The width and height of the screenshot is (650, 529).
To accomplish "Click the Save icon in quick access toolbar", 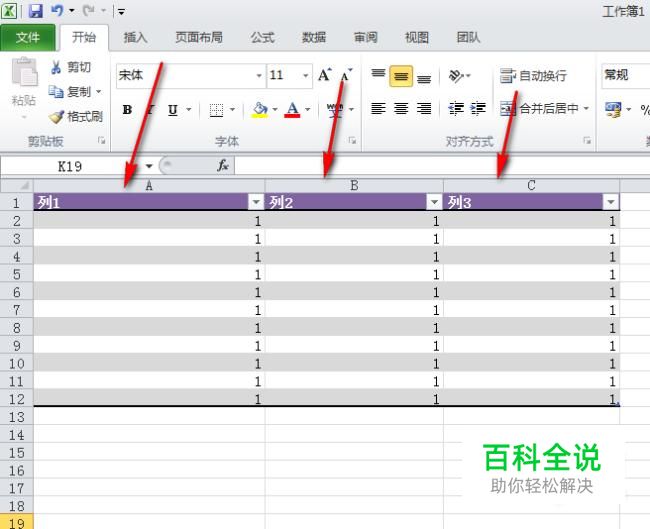I will click(36, 11).
